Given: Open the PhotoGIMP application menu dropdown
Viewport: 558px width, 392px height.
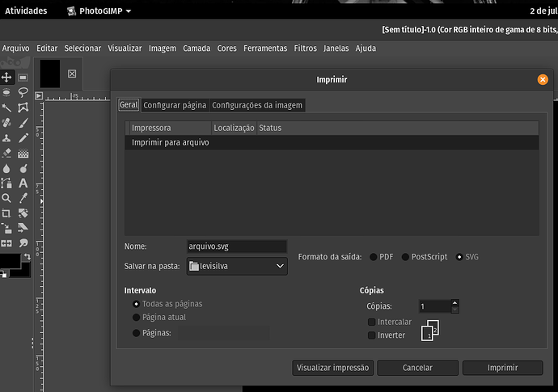Looking at the screenshot, I should point(99,11).
